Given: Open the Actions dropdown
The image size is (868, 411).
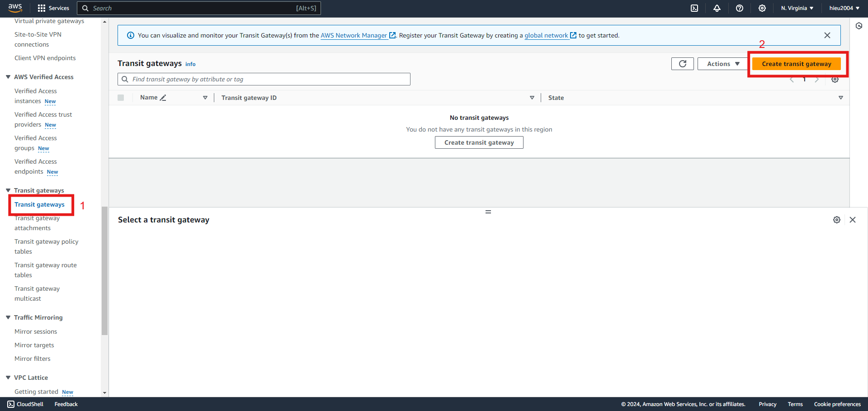Looking at the screenshot, I should 723,64.
